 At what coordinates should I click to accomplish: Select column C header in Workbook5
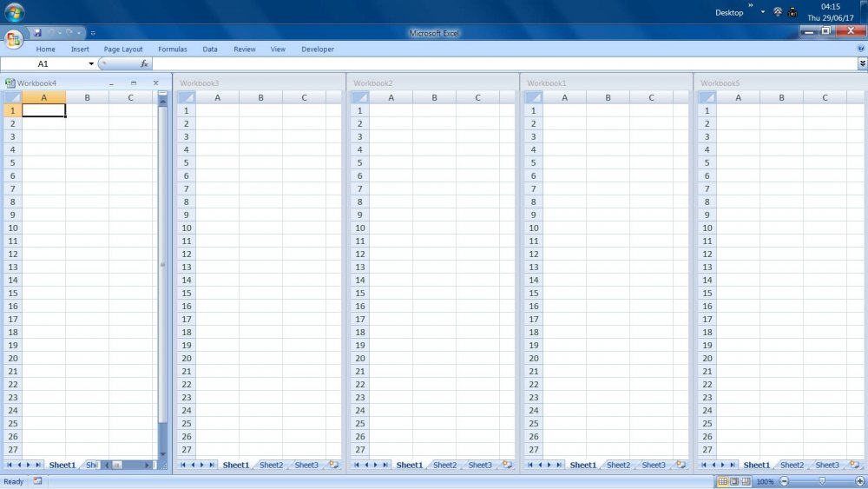(825, 97)
